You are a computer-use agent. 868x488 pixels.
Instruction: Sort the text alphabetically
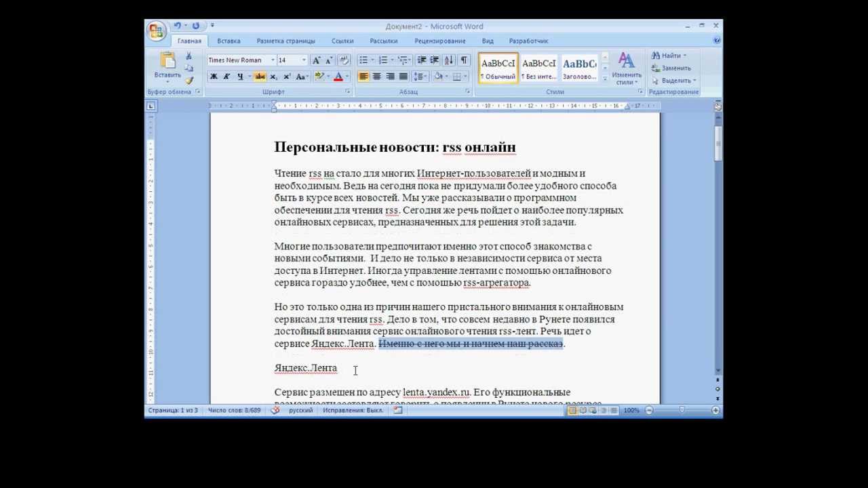pyautogui.click(x=450, y=60)
